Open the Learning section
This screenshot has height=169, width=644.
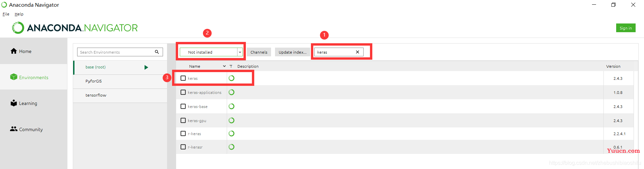coord(34,103)
